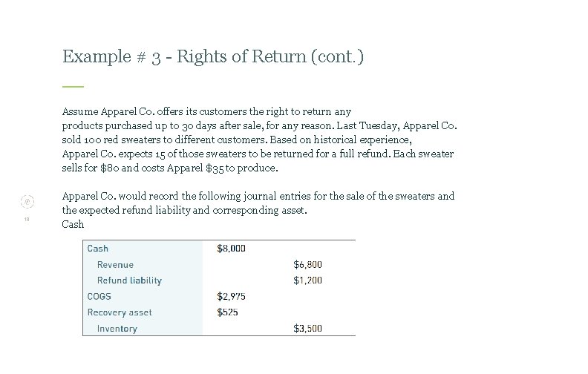Click the standalone word 'Cash' above the table
Image resolution: width=588 pixels, height=374 pixels.
(x=73, y=224)
